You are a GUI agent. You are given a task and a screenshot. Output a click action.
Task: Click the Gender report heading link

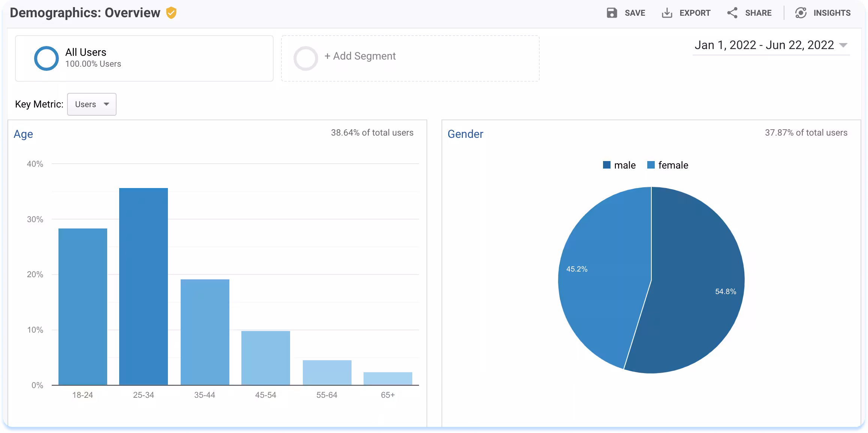(x=465, y=134)
